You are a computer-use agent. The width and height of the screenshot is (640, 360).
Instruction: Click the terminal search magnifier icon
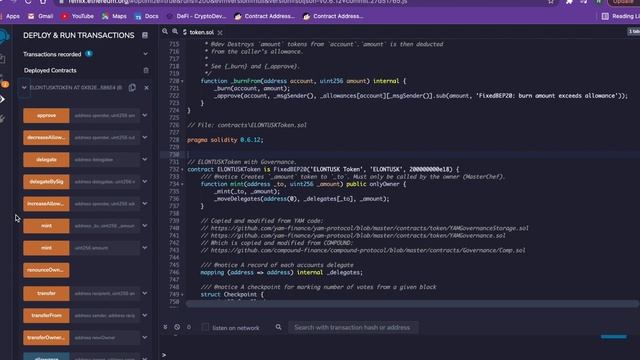click(278, 327)
